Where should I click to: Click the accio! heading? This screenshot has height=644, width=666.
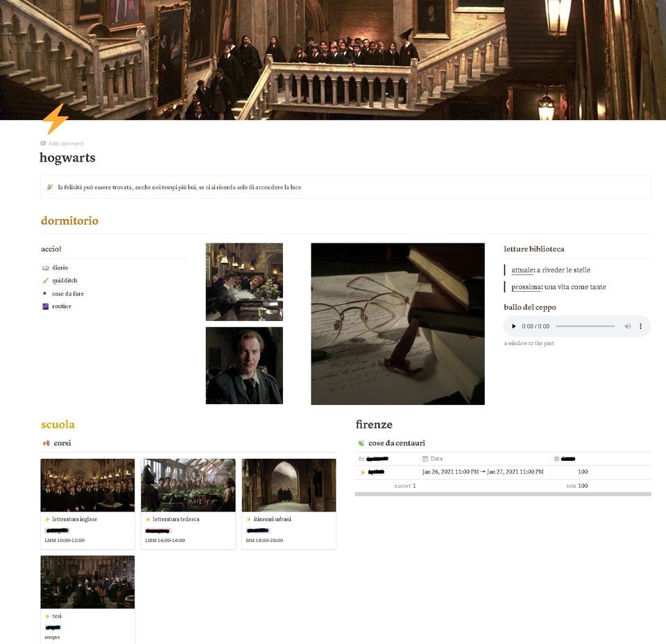click(51, 249)
